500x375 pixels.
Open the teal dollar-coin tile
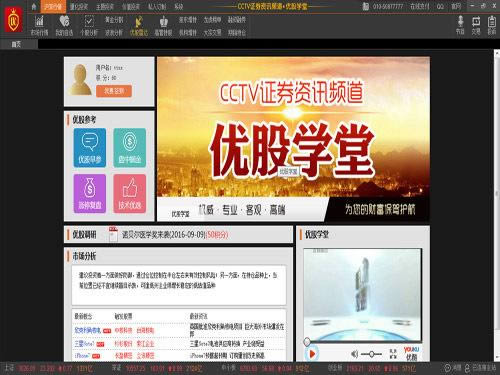click(x=130, y=148)
